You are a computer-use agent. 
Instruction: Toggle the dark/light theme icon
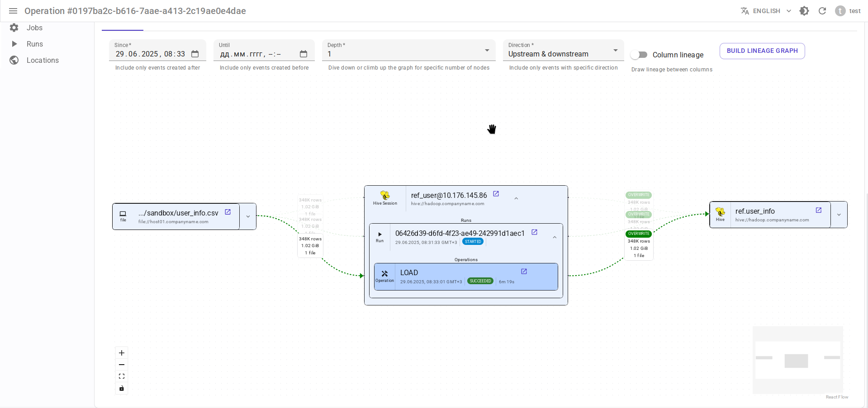click(804, 11)
